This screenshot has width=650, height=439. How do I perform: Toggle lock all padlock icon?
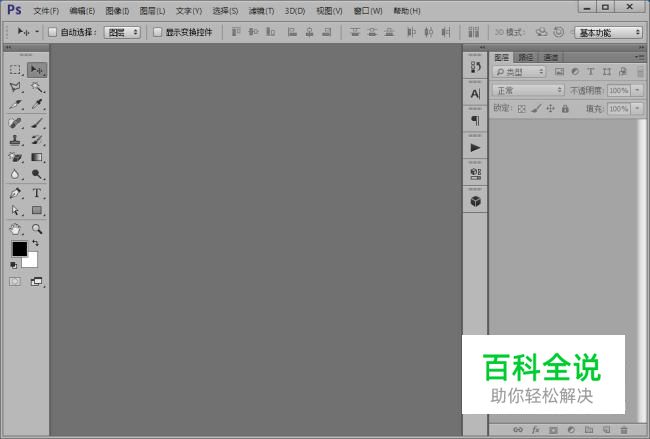[x=565, y=109]
